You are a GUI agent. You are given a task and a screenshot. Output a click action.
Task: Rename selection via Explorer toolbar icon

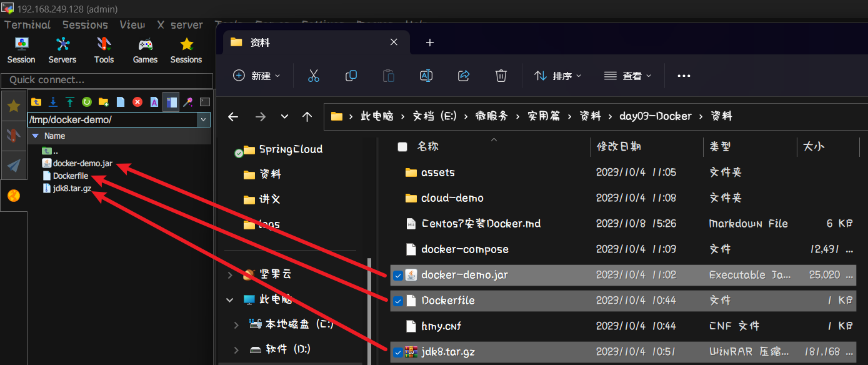click(x=426, y=76)
